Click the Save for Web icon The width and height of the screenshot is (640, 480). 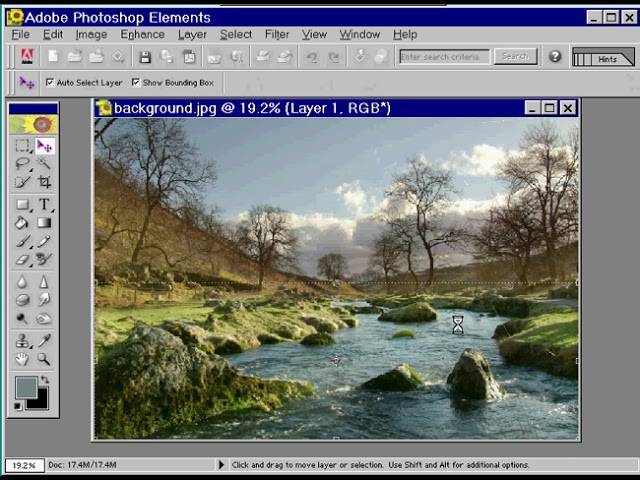167,57
